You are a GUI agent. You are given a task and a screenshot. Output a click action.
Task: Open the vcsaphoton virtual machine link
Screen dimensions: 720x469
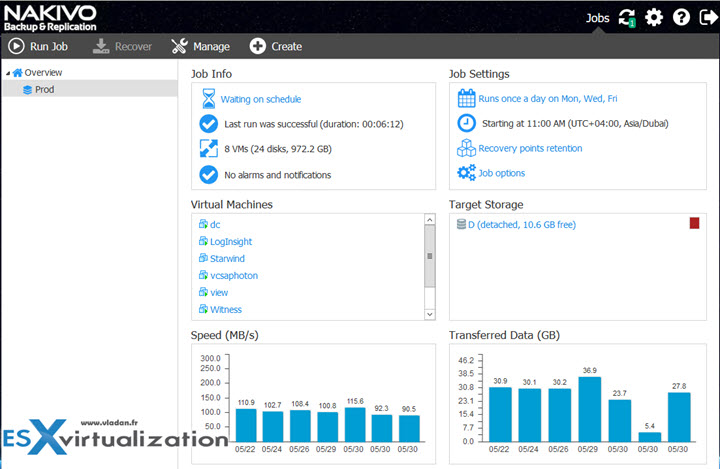click(x=234, y=276)
